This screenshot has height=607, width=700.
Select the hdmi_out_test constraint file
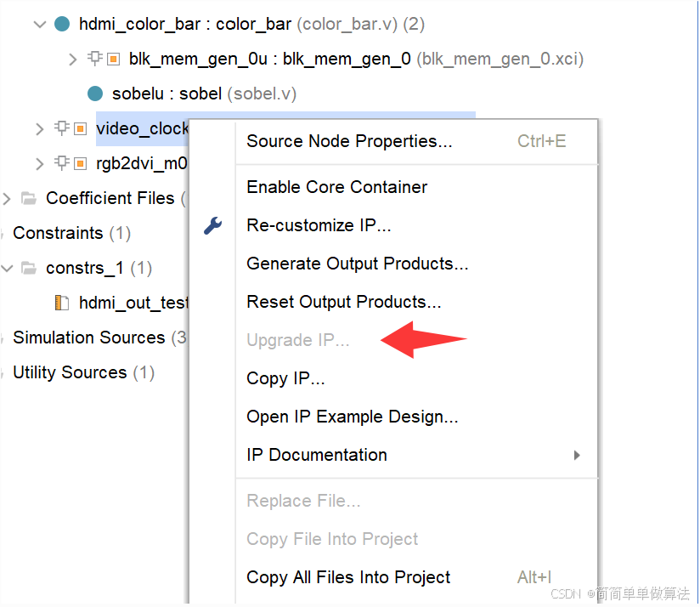(x=133, y=303)
